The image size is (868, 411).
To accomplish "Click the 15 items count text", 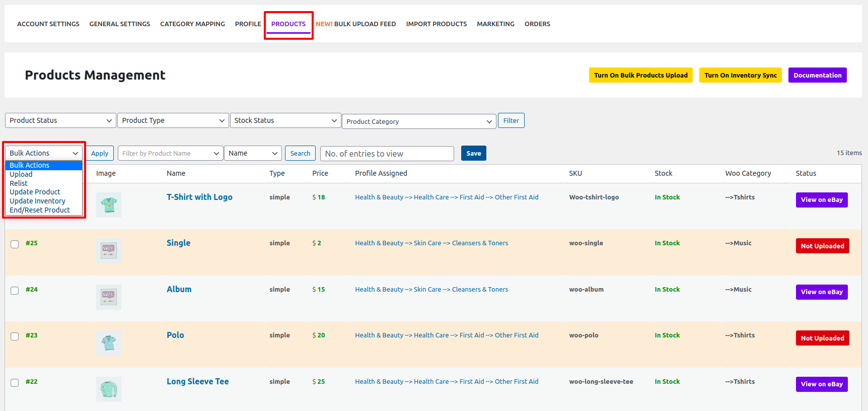I will (x=849, y=153).
